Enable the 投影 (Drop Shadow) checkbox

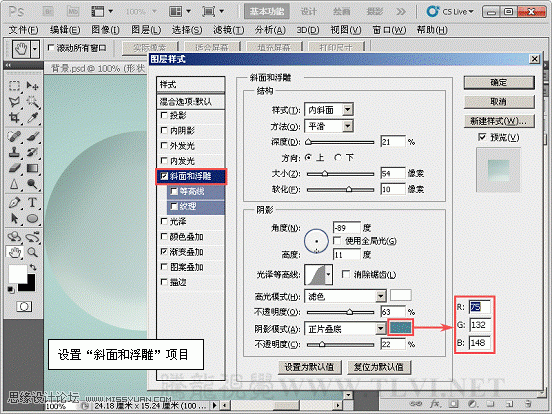[164, 115]
